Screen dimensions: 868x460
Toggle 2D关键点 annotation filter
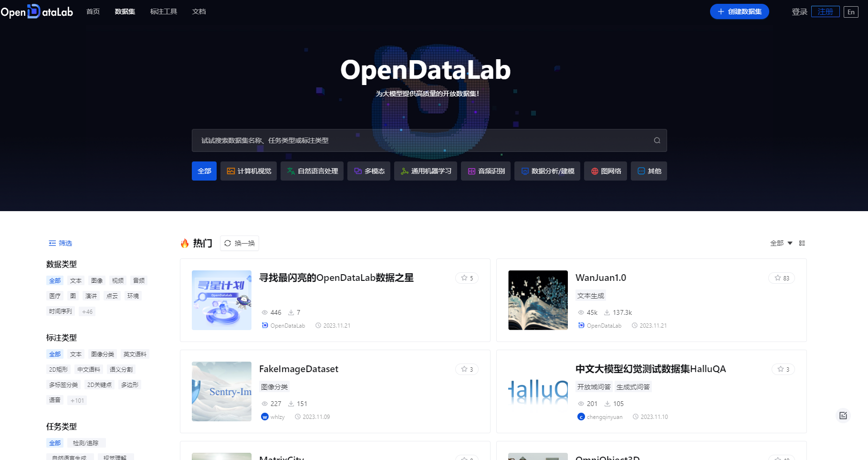(x=99, y=385)
